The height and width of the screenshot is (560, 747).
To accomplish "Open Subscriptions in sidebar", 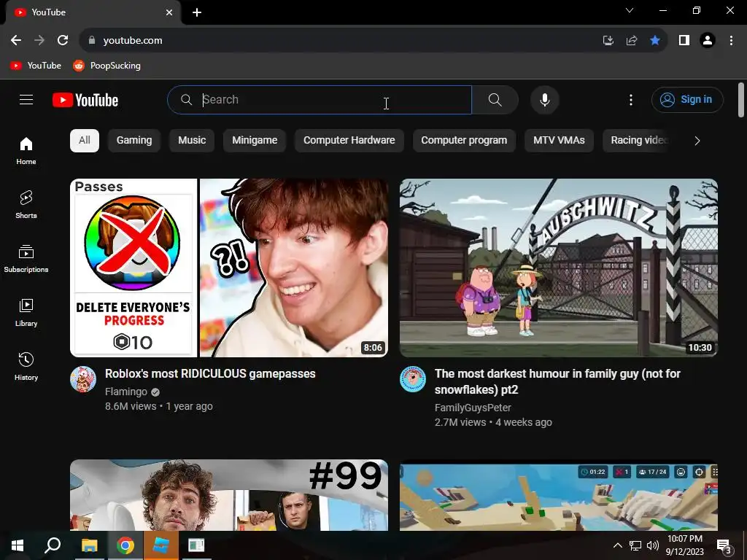I will pos(26,259).
